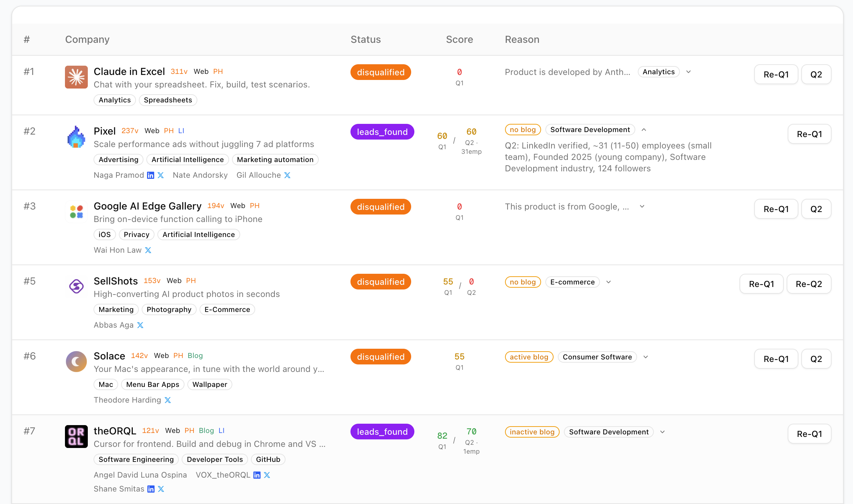Viewport: 853px width, 504px height.
Task: Open VOX_theORQL LinkedIn icon
Action: click(257, 475)
